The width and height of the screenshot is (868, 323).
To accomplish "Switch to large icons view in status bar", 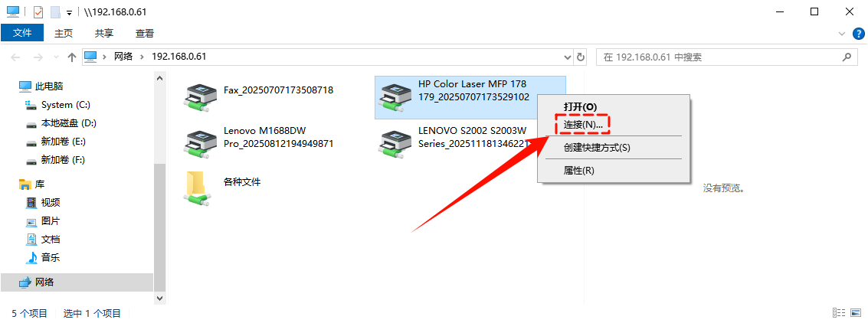I will [856, 314].
